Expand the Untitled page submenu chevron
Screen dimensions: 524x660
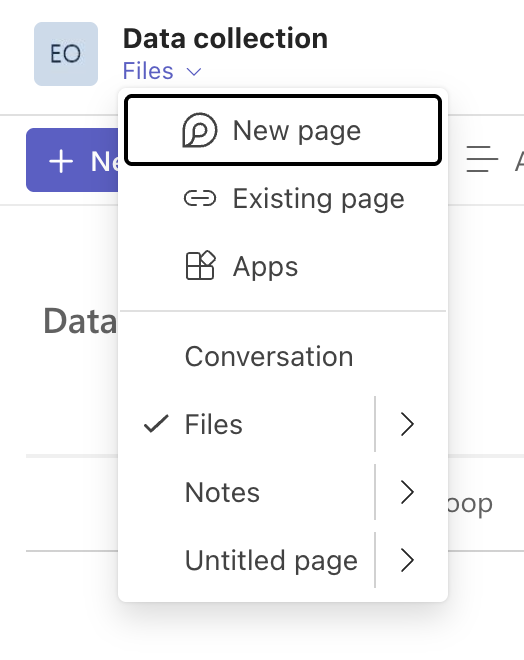(407, 560)
